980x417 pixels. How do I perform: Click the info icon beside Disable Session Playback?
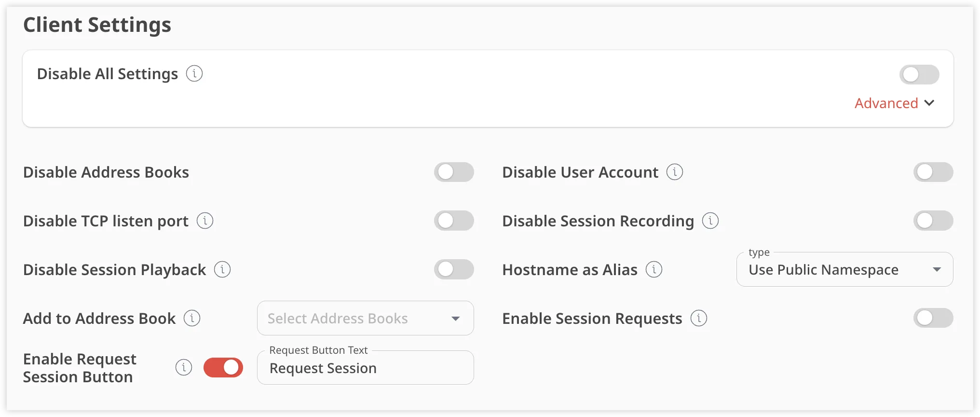tap(222, 270)
